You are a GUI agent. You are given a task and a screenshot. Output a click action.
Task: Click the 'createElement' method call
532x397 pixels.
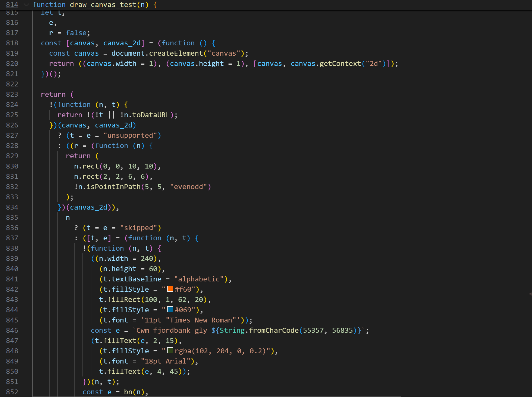pos(176,53)
